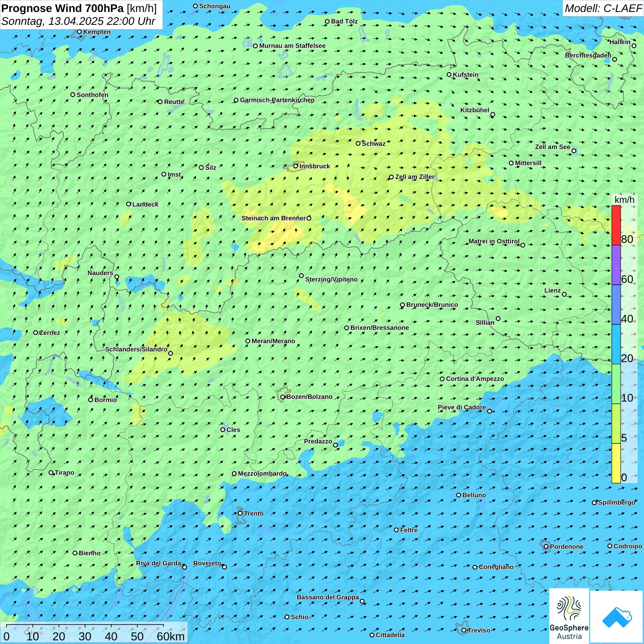Click the light green 10 km/h legend band
Screen dimensions: 644x644
click(616, 384)
